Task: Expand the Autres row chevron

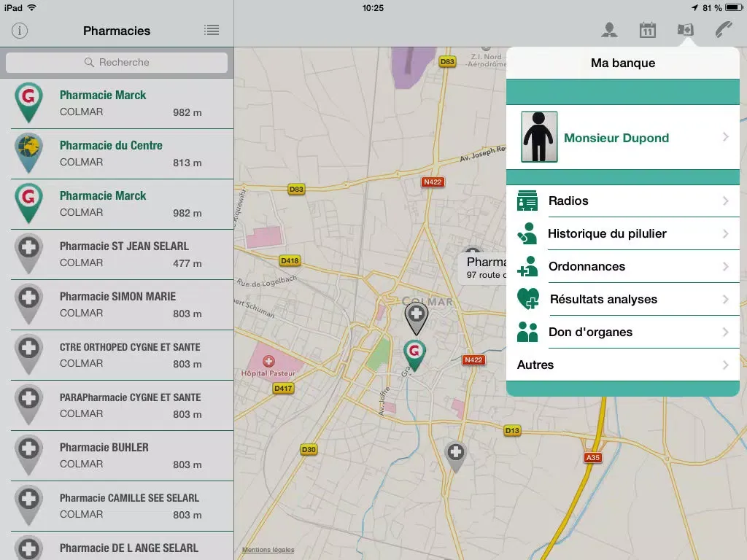Action: pos(726,365)
